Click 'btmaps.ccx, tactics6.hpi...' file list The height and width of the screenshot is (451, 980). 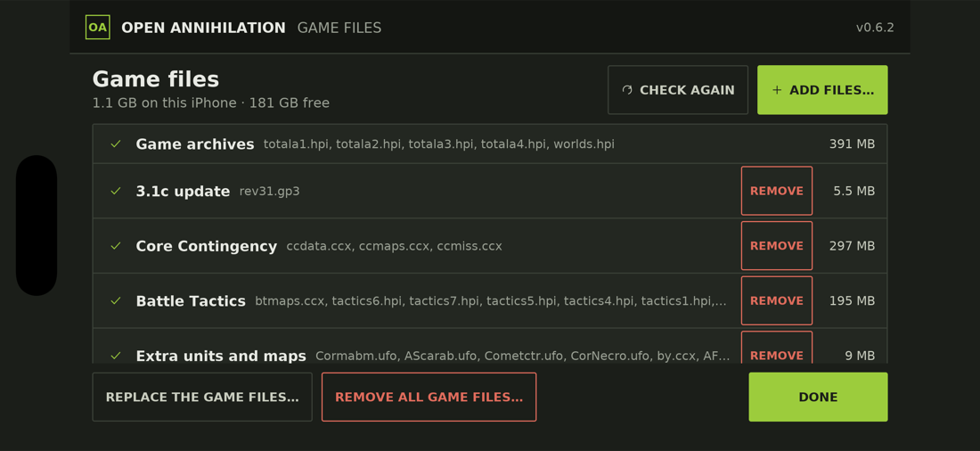tap(491, 301)
